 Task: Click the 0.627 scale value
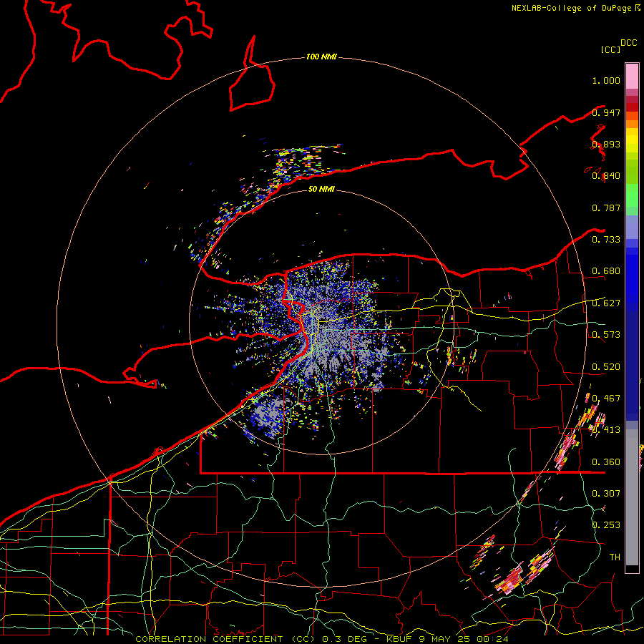(606, 303)
